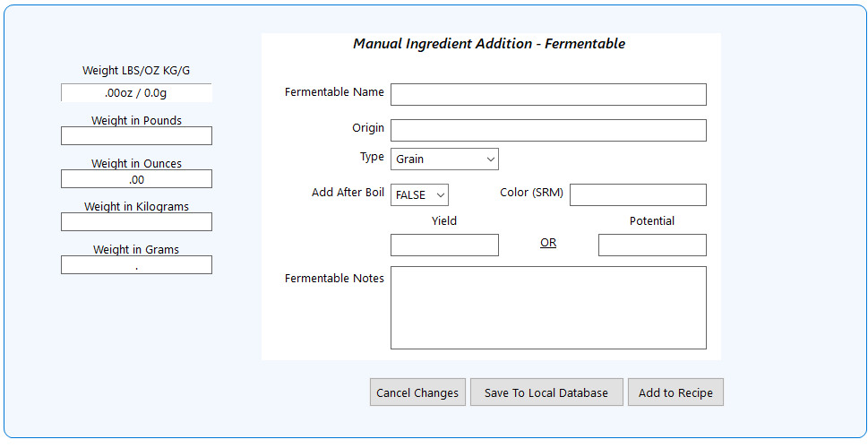Click the Yield input box

[444, 246]
